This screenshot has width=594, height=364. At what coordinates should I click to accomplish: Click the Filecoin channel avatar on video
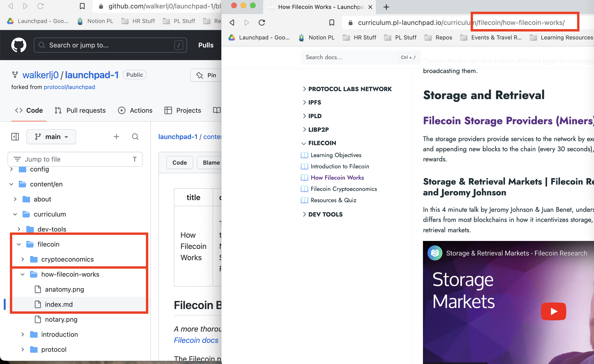point(435,253)
